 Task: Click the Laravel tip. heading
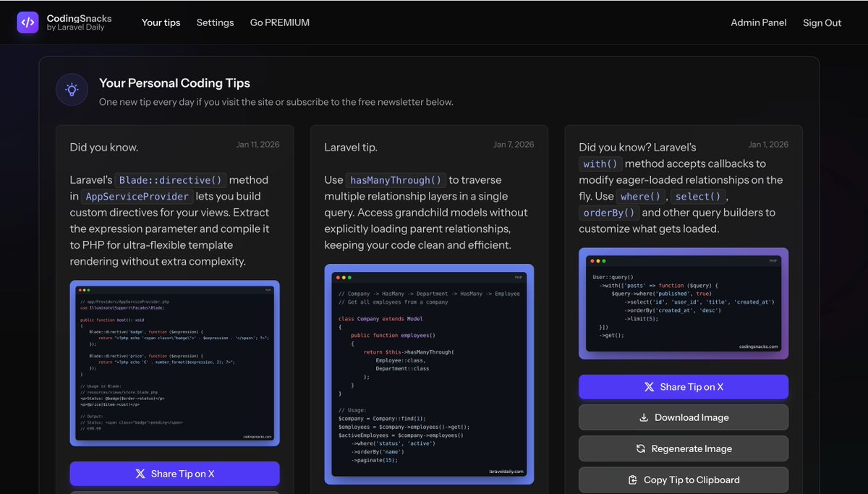pyautogui.click(x=351, y=148)
